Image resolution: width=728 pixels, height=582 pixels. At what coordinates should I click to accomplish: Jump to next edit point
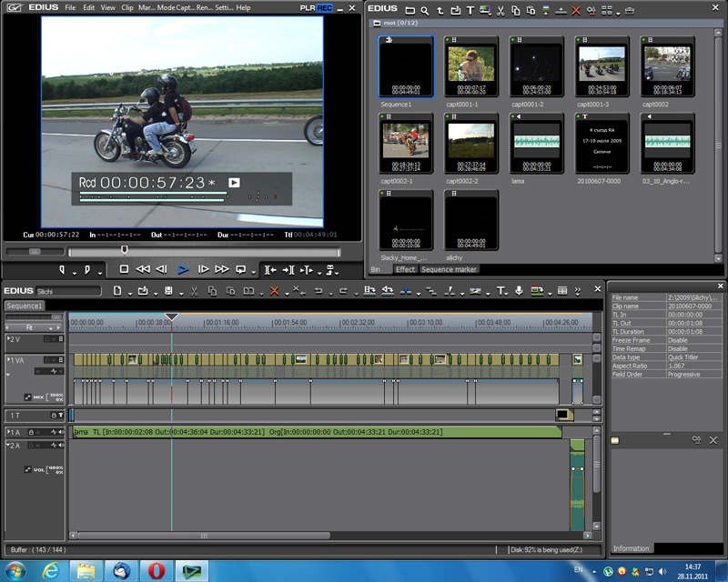pyautogui.click(x=288, y=270)
